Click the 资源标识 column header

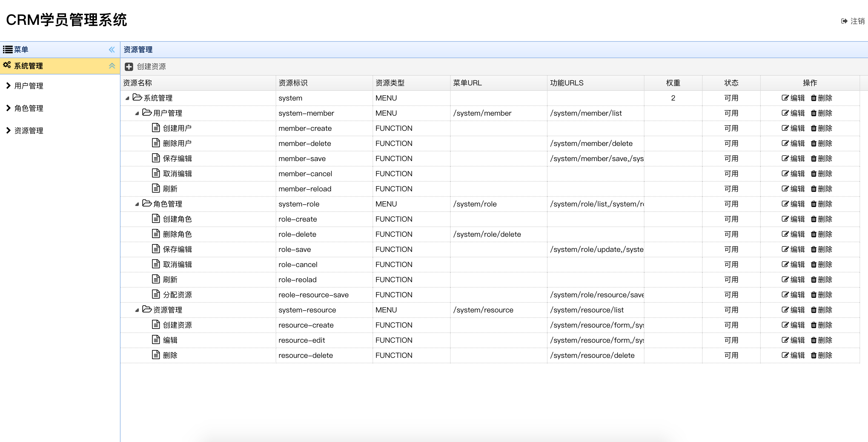324,83
